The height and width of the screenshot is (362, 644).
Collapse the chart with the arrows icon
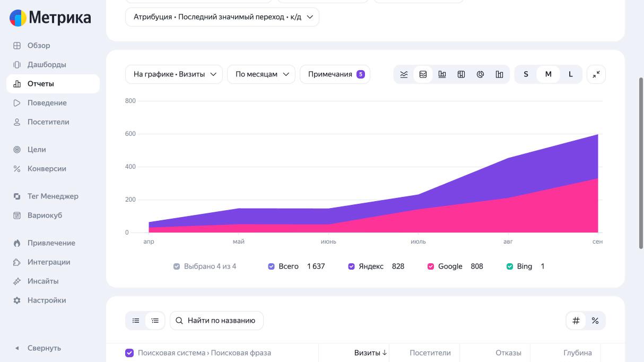coord(596,74)
